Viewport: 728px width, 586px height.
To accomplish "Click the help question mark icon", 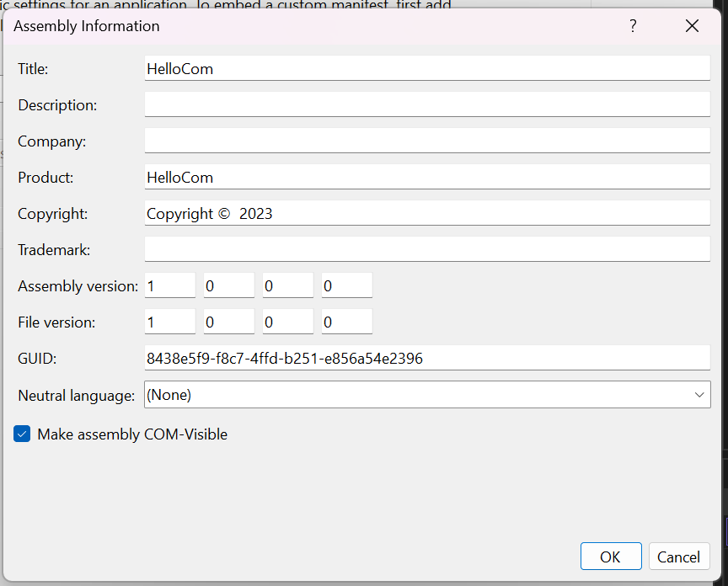I will pyautogui.click(x=633, y=26).
